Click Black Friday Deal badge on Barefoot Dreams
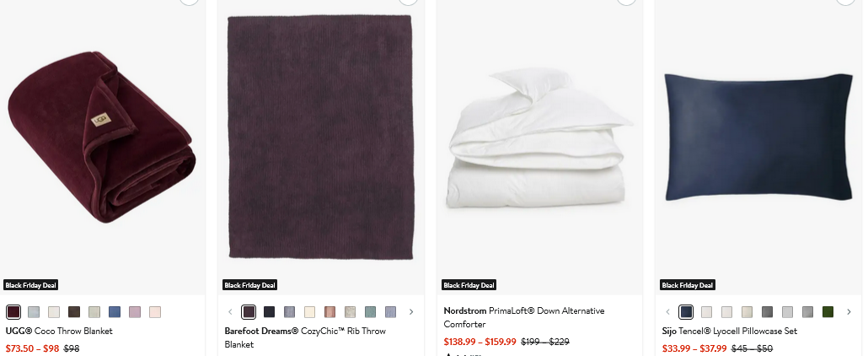Screen dimensions: 868x356 point(250,285)
